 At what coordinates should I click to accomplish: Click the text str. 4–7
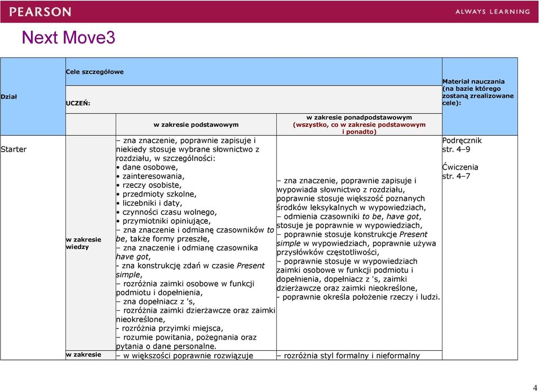(x=456, y=176)
